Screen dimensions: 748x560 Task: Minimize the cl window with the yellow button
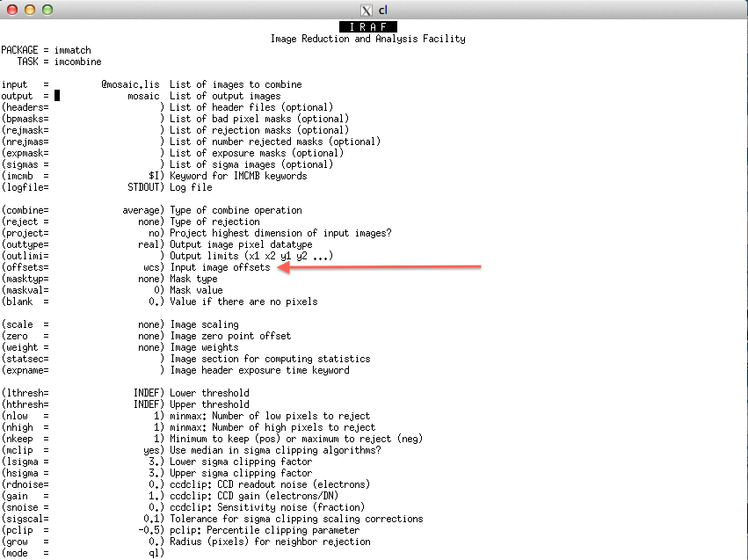pyautogui.click(x=30, y=10)
